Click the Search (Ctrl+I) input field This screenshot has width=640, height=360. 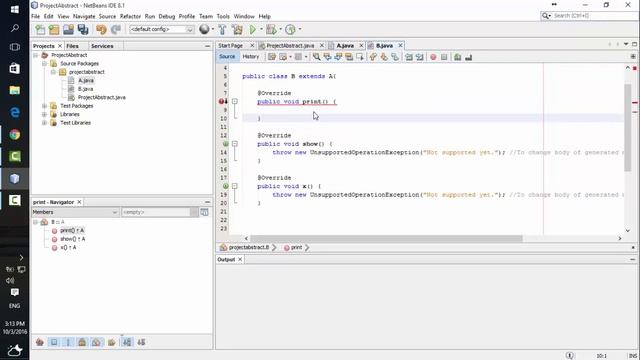594,16
